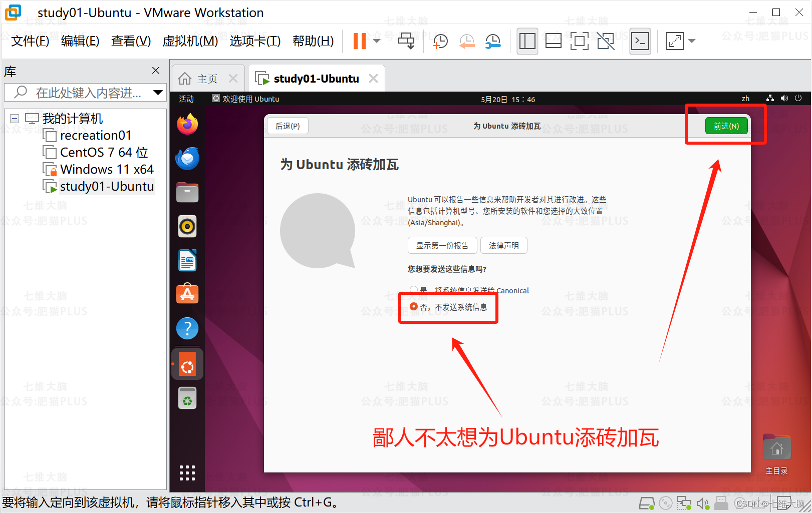Click the network adapter status bar icon
This screenshot has width=812, height=513.
point(684,503)
